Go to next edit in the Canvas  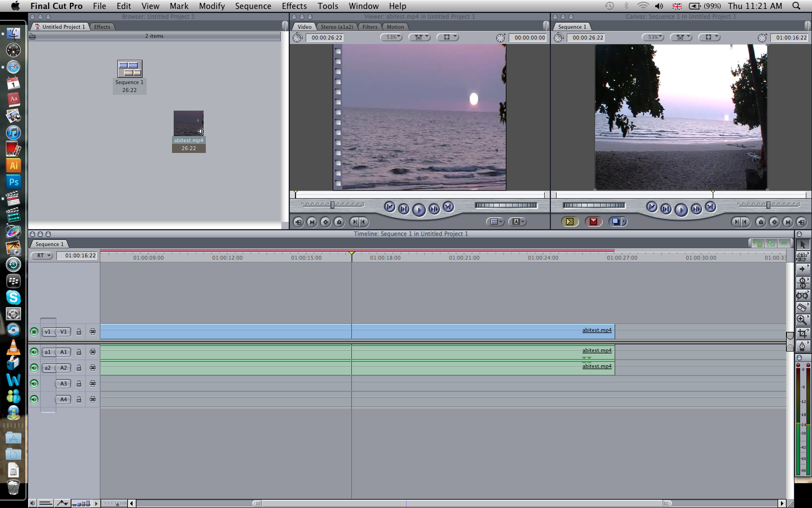point(710,207)
